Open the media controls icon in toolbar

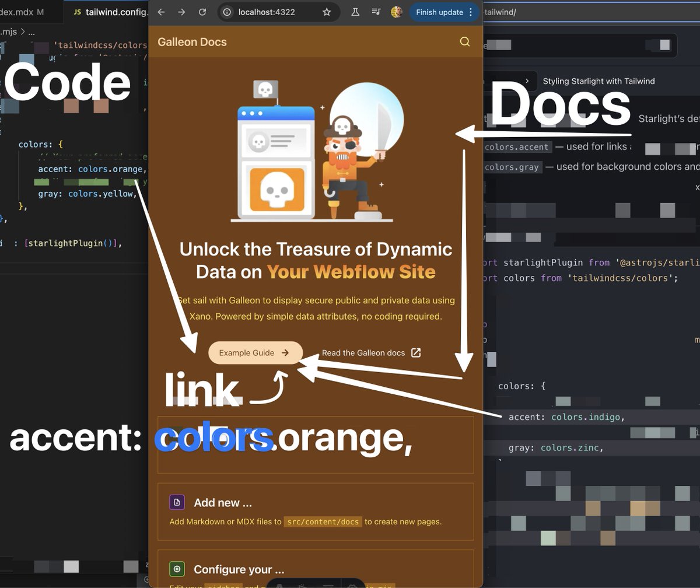tap(376, 12)
